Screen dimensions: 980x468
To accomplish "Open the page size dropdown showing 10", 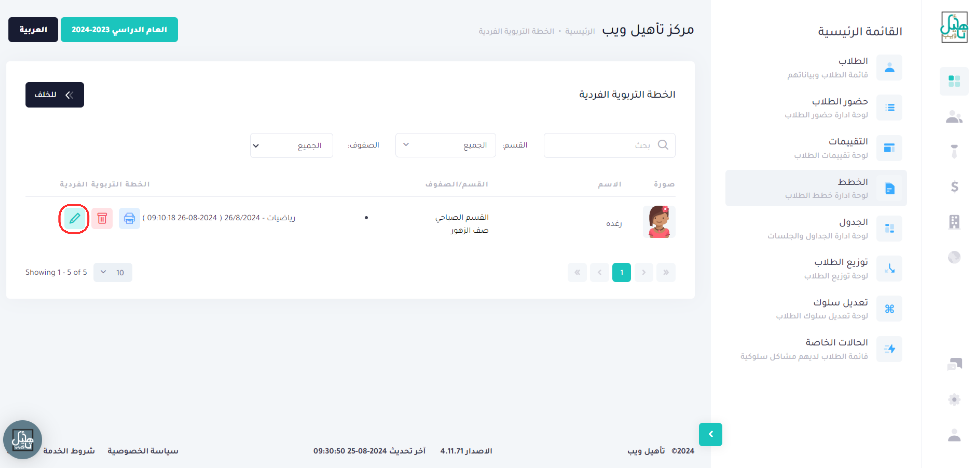I will pyautogui.click(x=113, y=272).
